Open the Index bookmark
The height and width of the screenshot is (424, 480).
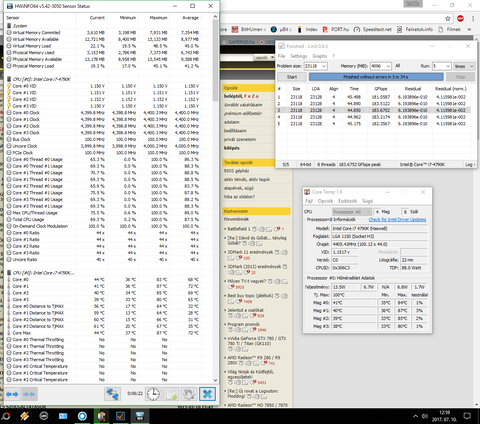click(308, 29)
